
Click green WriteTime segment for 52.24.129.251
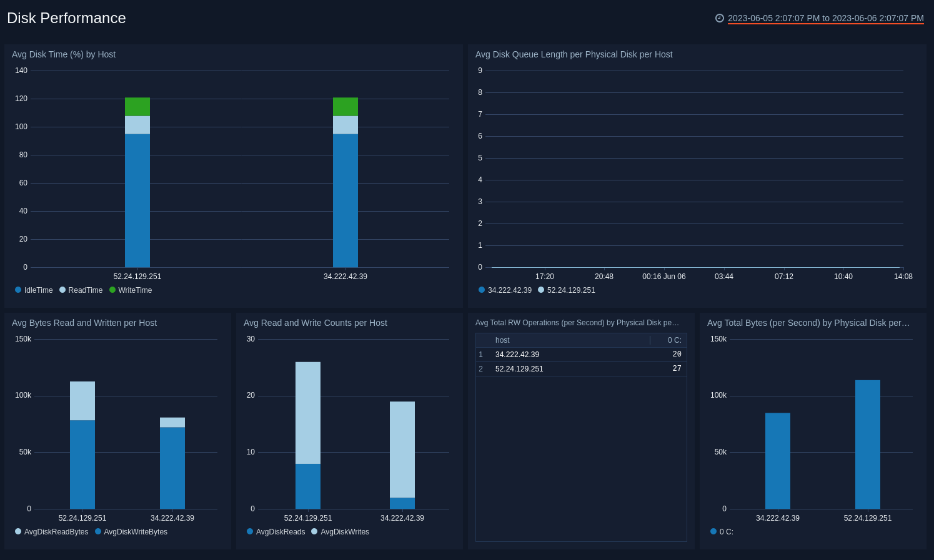[x=137, y=107]
